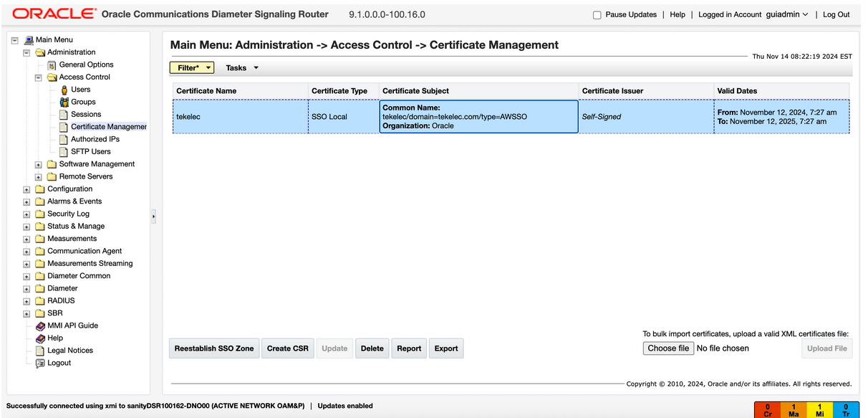Open the Tasks dropdown menu
This screenshot has width=868, height=418.
point(242,68)
